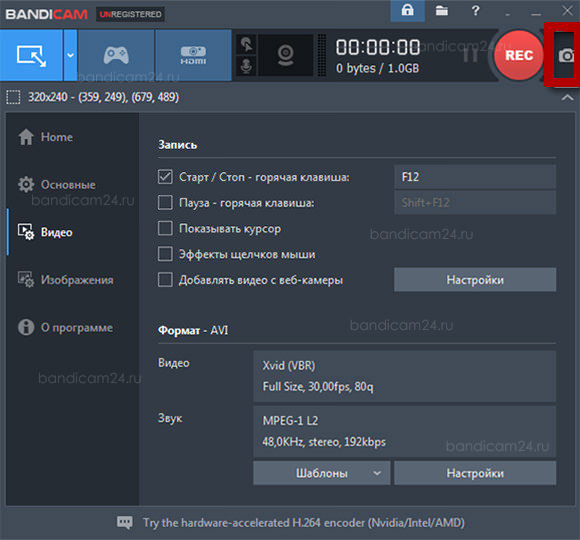
Task: Click the Shift+F12 pause hotkey field
Action: click(x=475, y=202)
